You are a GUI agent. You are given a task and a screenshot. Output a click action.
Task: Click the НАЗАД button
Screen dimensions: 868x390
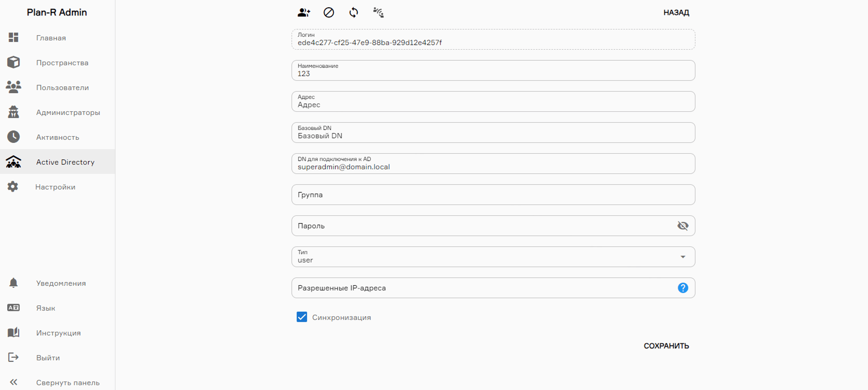[x=676, y=13]
